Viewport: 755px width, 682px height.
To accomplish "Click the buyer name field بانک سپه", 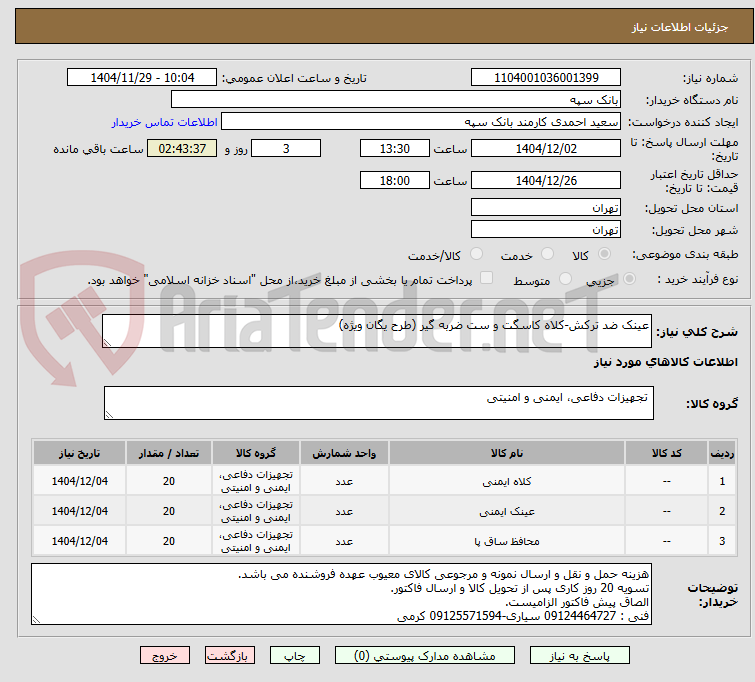I will click(x=396, y=100).
